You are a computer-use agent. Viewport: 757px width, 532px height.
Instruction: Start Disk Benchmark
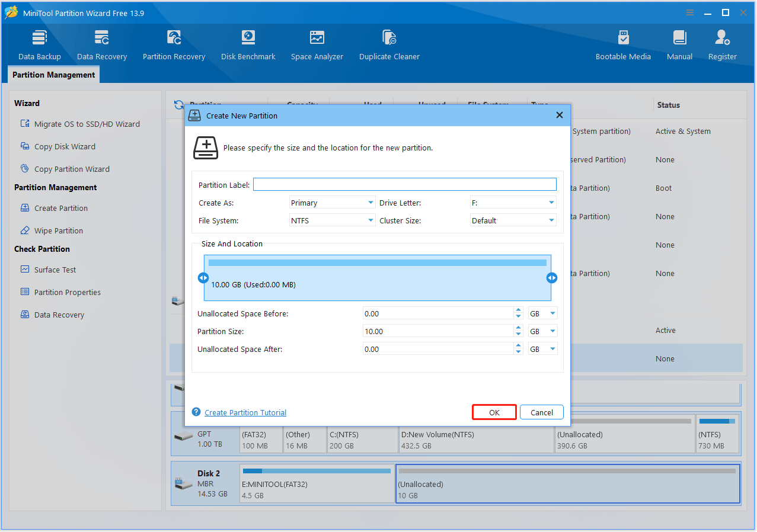click(248, 45)
